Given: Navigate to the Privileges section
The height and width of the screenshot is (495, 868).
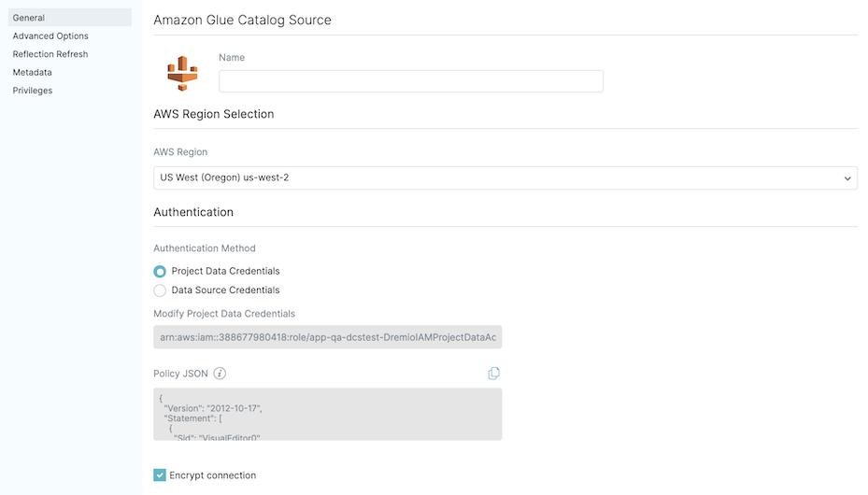Looking at the screenshot, I should (33, 91).
